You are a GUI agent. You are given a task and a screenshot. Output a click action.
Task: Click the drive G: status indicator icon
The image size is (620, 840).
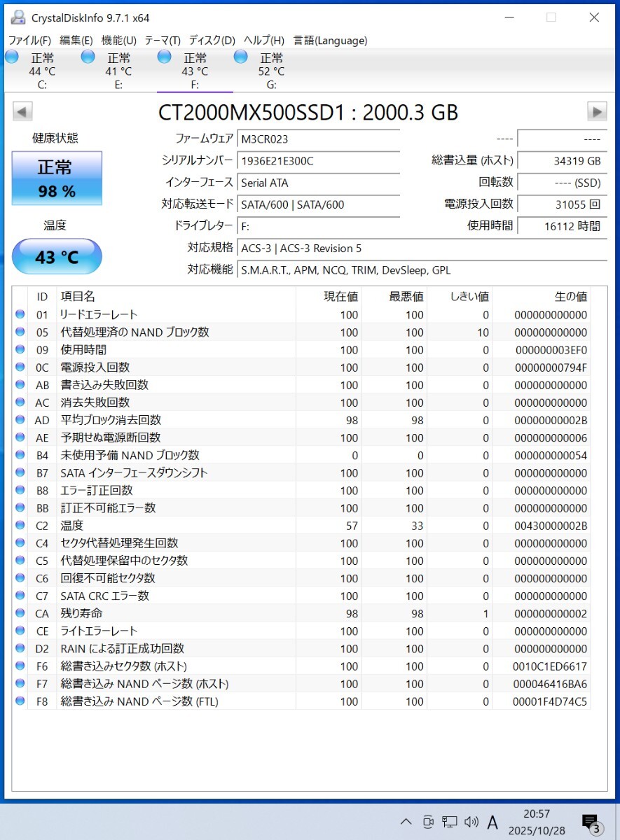coord(240,57)
